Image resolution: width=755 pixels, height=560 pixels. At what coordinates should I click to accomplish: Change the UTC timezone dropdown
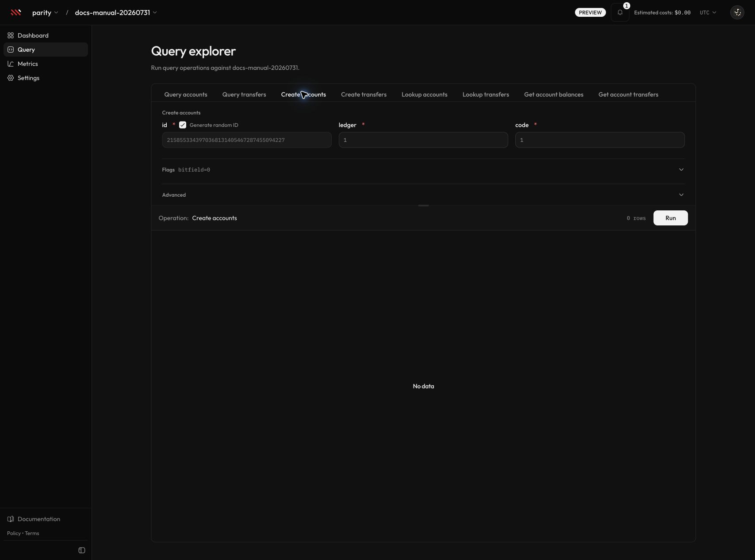pyautogui.click(x=708, y=12)
